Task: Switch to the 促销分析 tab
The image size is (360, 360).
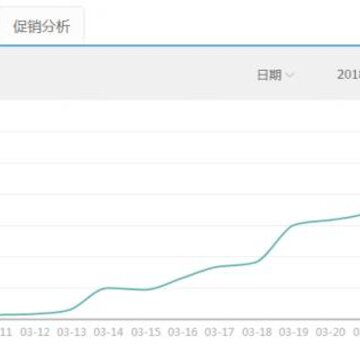Action: click(42, 27)
